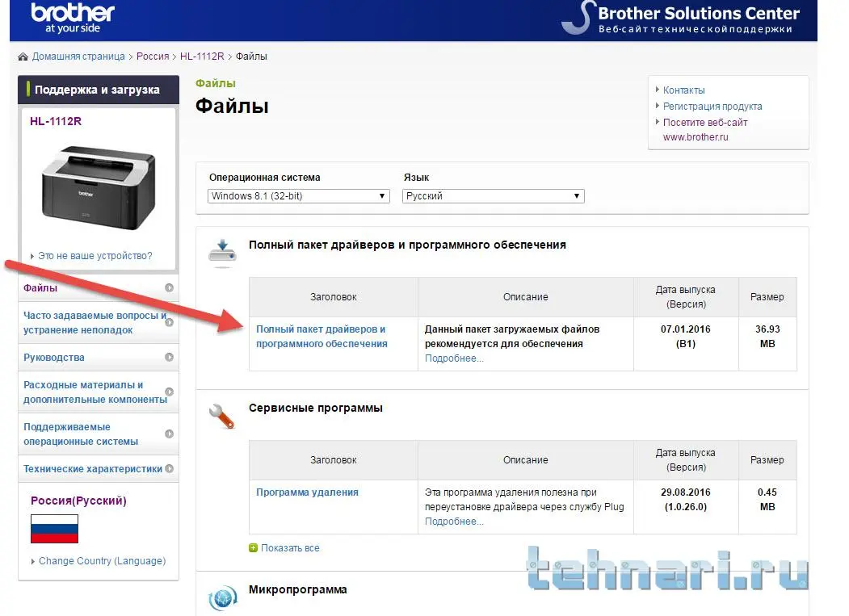Visit the www.brother.ru website link
The height and width of the screenshot is (616, 849).
tap(705, 130)
